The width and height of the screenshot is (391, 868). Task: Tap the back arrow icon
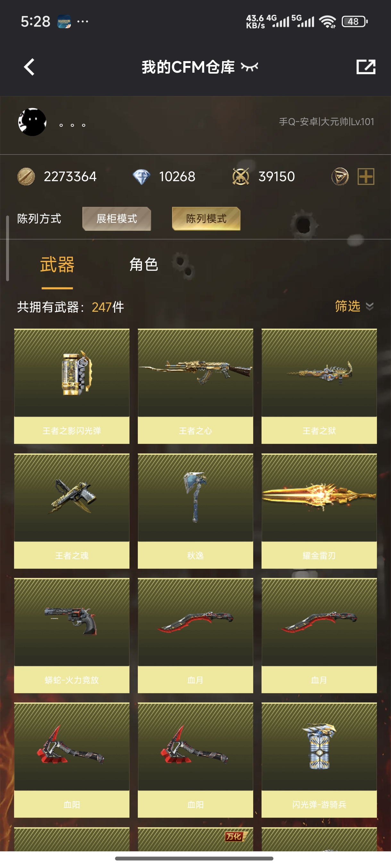[x=29, y=67]
